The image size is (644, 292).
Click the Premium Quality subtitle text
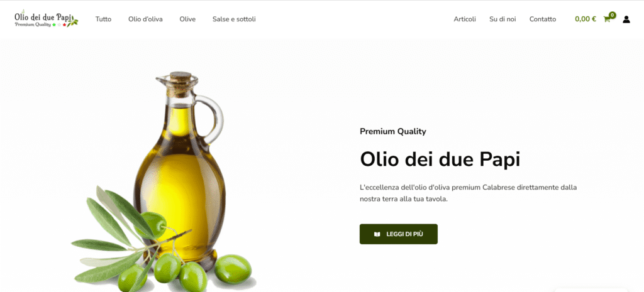[x=393, y=132]
